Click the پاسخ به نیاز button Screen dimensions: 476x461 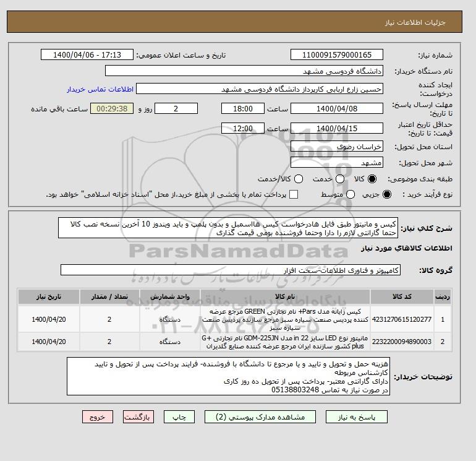pyautogui.click(x=357, y=417)
